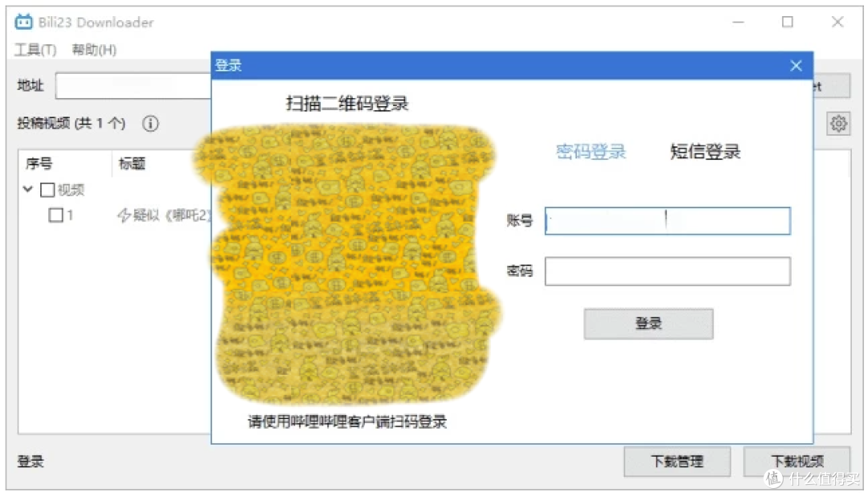Switch to 密码登录 tab
The image size is (868, 497).
click(x=591, y=151)
